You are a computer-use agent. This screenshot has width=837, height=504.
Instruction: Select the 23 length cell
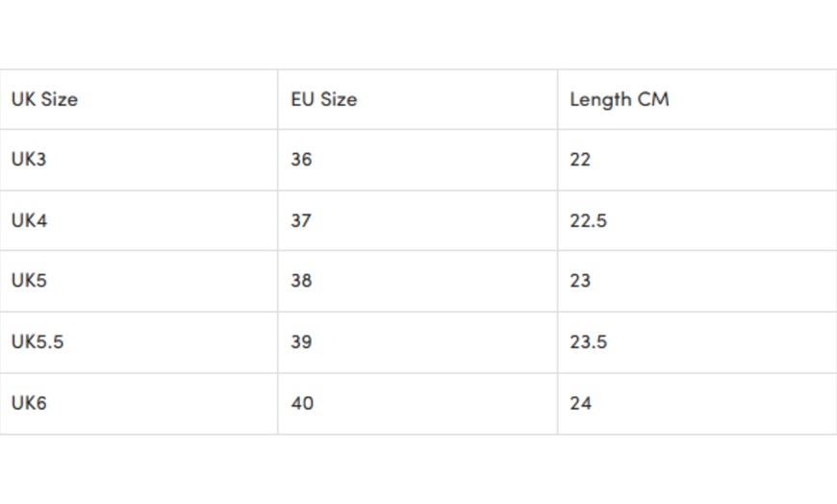click(x=580, y=281)
